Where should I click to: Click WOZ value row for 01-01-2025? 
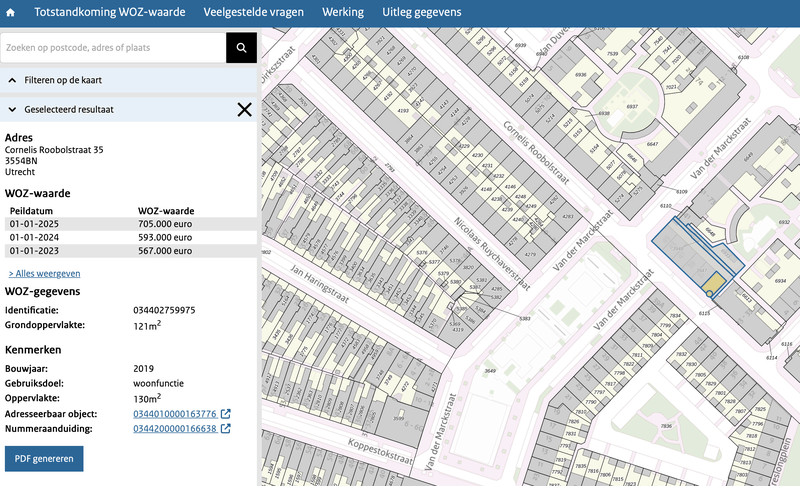[x=131, y=224]
